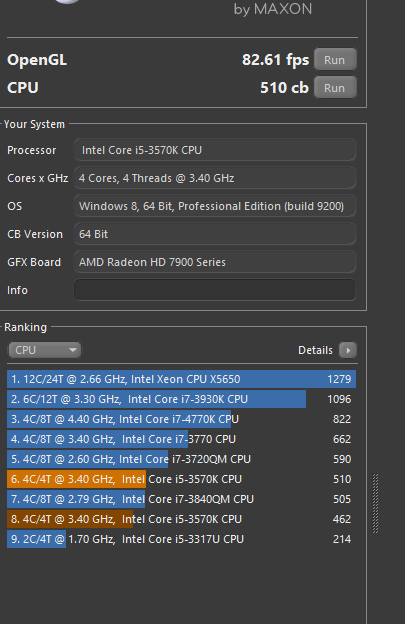Click the Info input field
The image size is (405, 624).
(x=215, y=290)
